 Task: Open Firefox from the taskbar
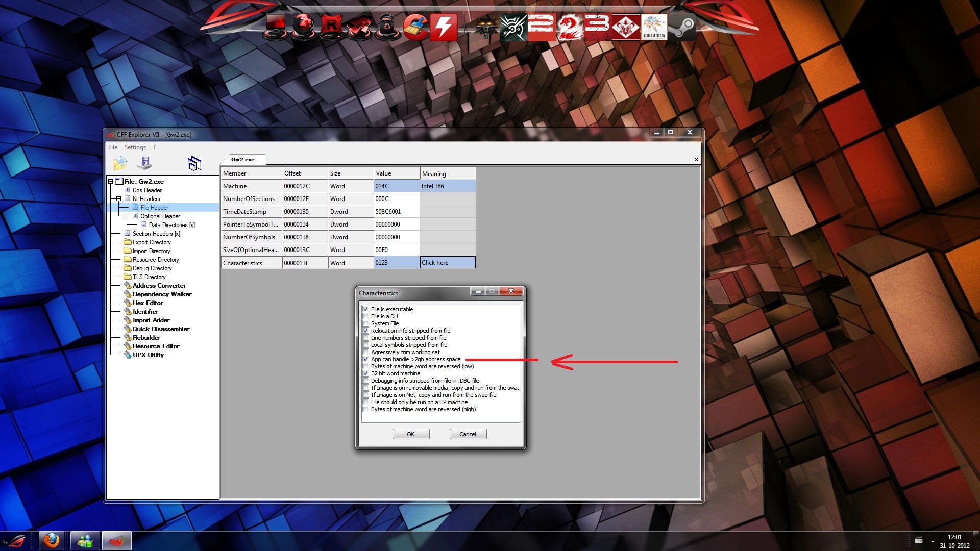pyautogui.click(x=52, y=540)
